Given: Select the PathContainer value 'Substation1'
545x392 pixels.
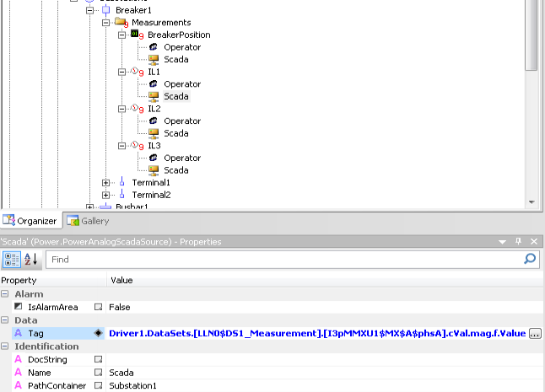Looking at the screenshot, I should [x=132, y=386].
